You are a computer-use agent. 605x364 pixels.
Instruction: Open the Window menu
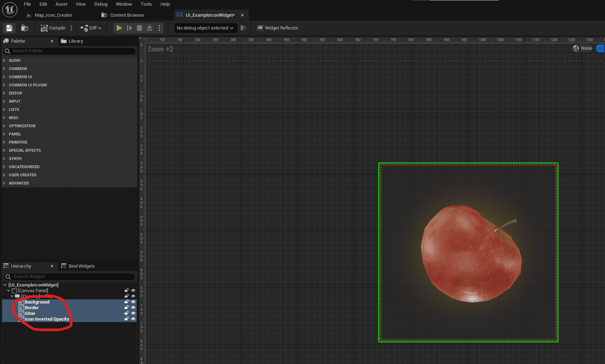coord(124,4)
